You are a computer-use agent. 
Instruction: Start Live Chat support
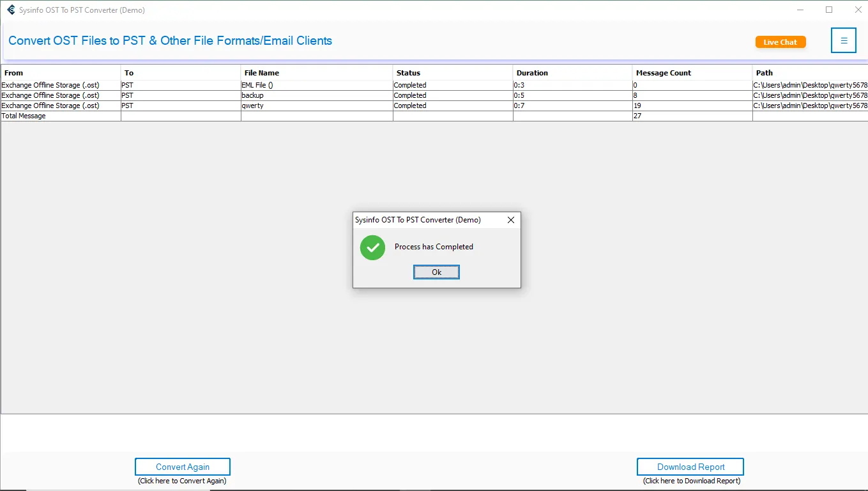780,42
